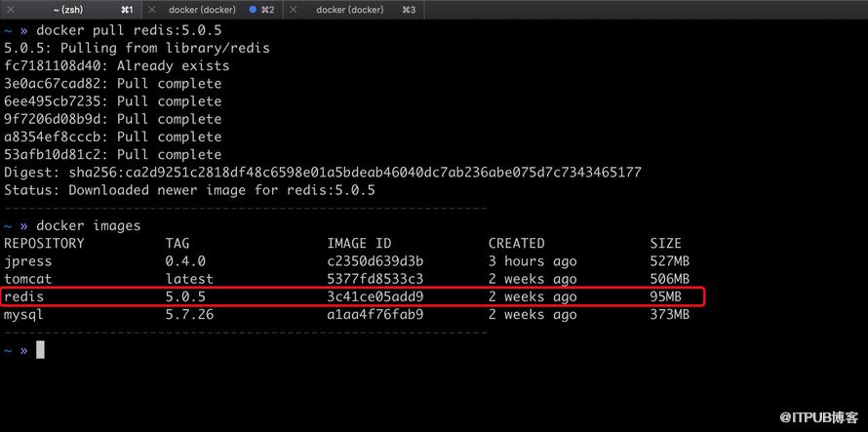
Task: Click the line '5.0.5: Pulling from library/redis'
Action: tap(137, 48)
